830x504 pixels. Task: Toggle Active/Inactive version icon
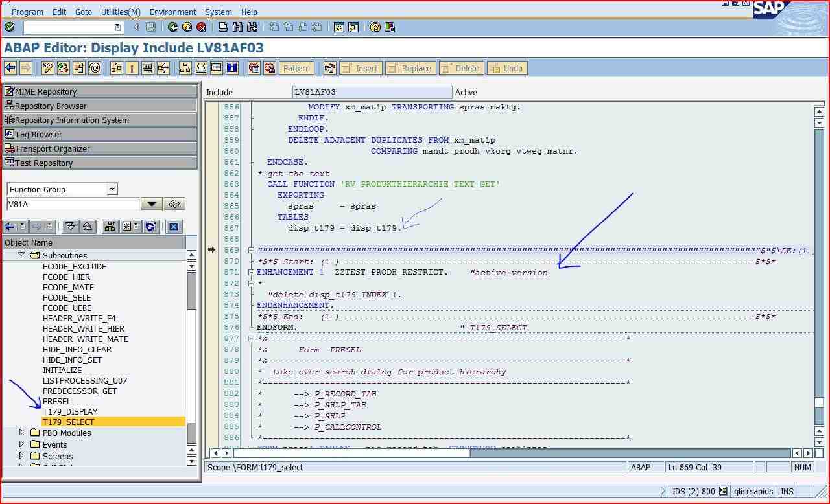click(63, 68)
